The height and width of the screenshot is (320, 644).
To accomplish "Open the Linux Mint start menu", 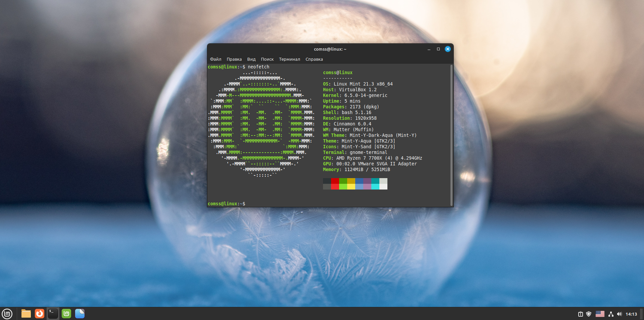I will tap(7, 314).
